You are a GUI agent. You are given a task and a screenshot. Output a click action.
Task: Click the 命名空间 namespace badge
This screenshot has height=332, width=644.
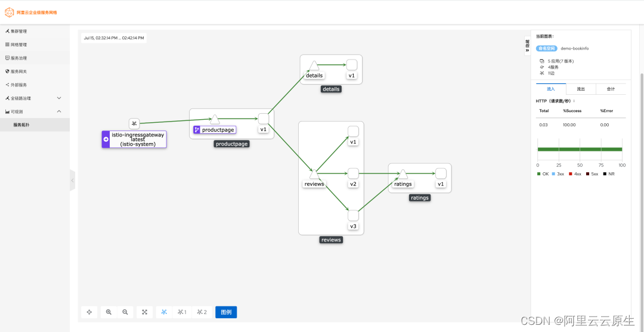547,48
